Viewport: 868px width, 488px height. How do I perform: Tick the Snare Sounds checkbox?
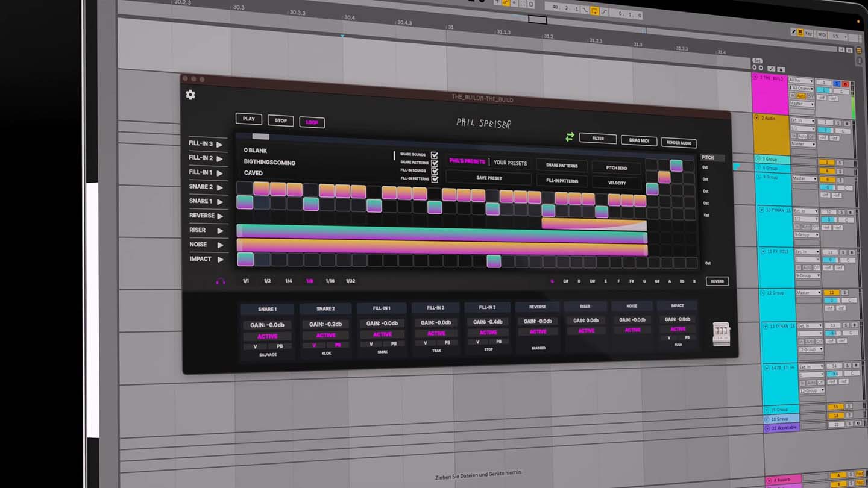(x=434, y=155)
